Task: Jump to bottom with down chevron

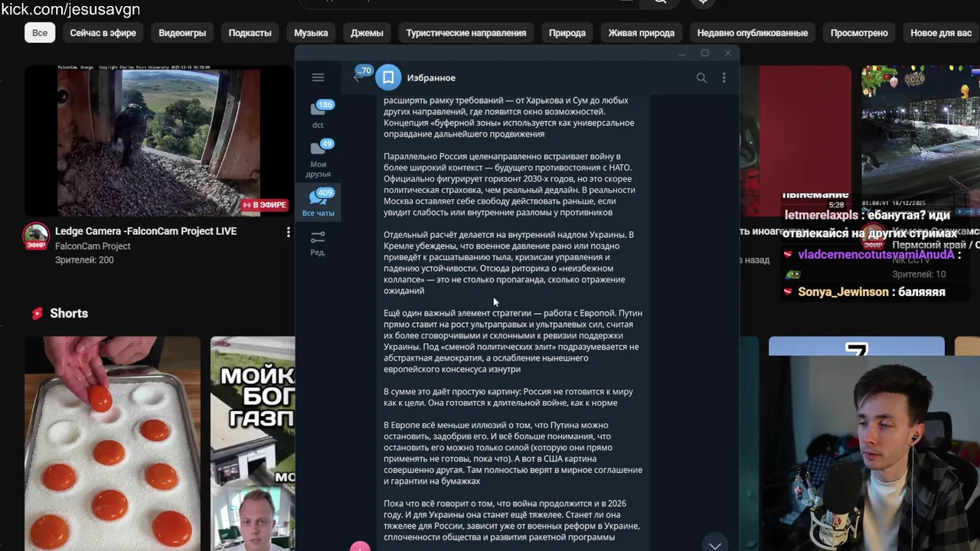Action: [x=714, y=545]
